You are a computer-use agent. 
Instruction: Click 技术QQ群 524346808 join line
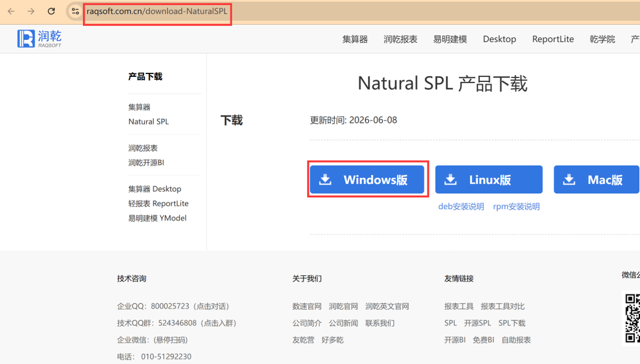178,323
